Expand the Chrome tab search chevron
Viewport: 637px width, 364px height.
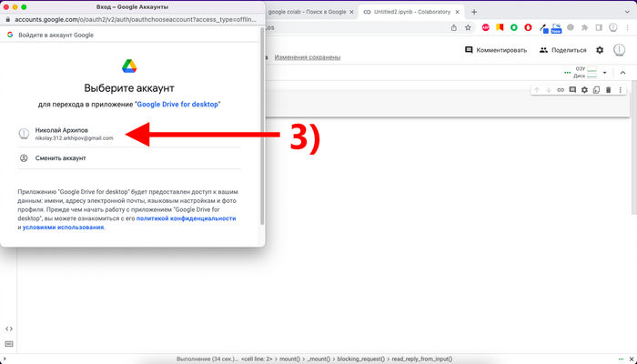[627, 12]
